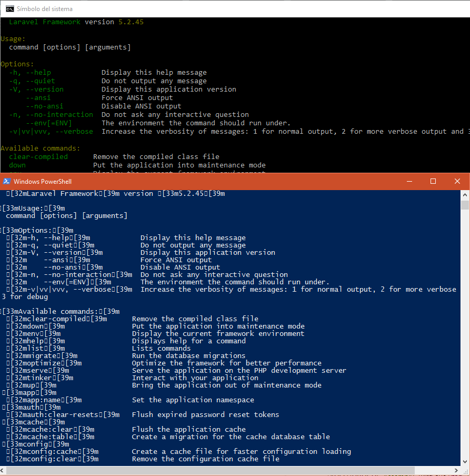Click '[32mcache:clear' entry in PowerShell
This screenshot has height=476, width=470.
(51, 430)
